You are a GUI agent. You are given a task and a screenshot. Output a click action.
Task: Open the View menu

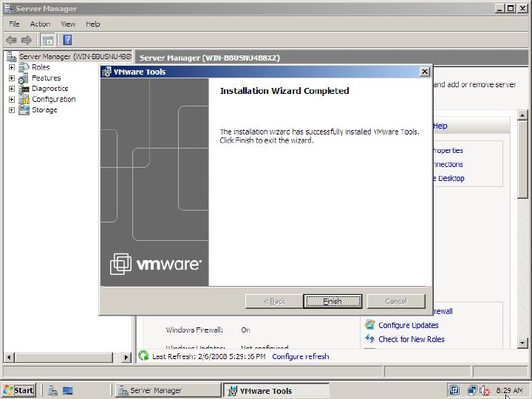[x=68, y=24]
